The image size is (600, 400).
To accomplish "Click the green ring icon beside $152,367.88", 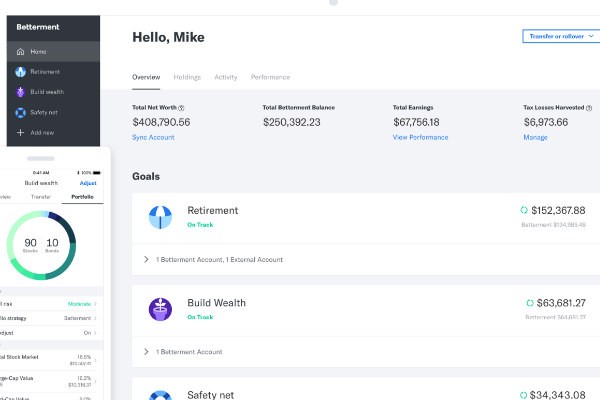I will pos(524,210).
